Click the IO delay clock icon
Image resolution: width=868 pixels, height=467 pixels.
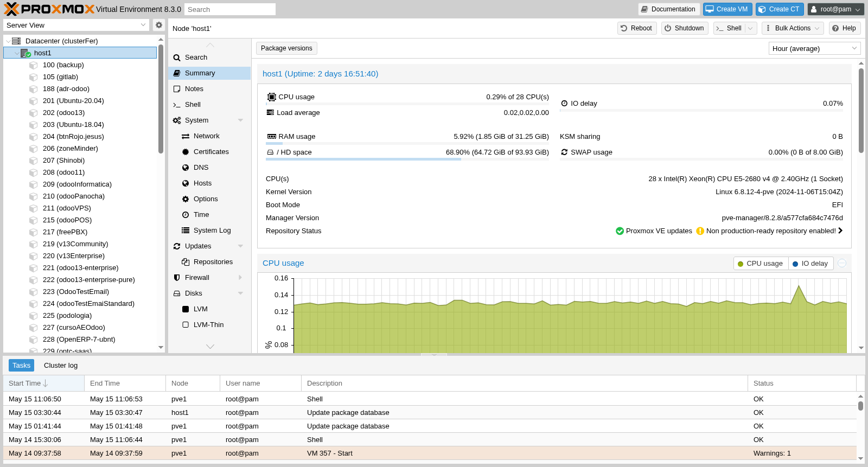point(564,104)
